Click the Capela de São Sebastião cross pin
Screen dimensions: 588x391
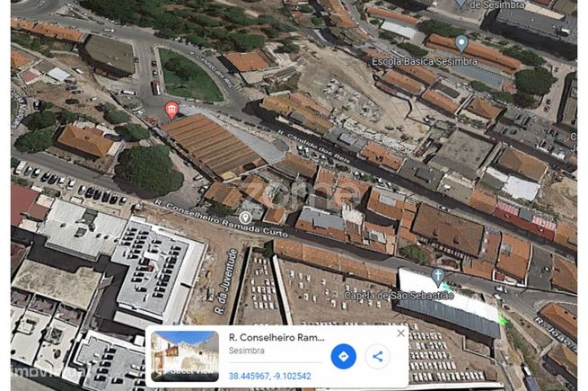point(437,278)
